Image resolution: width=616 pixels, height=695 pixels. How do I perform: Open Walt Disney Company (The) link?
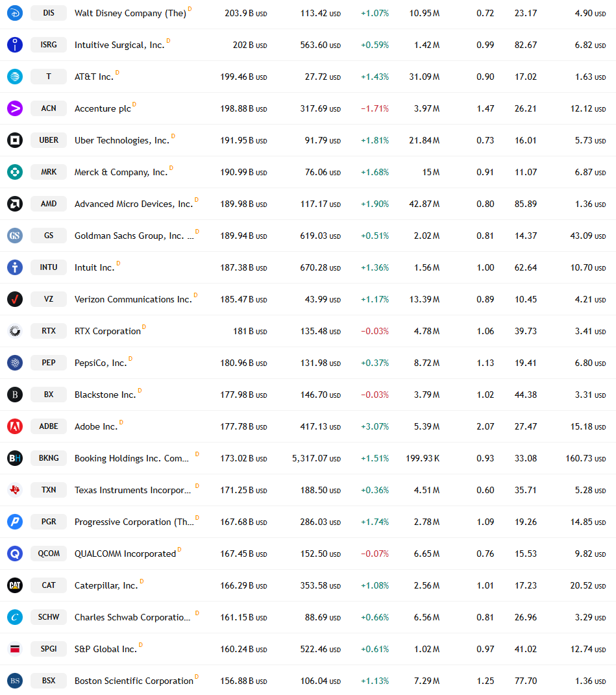pos(130,13)
